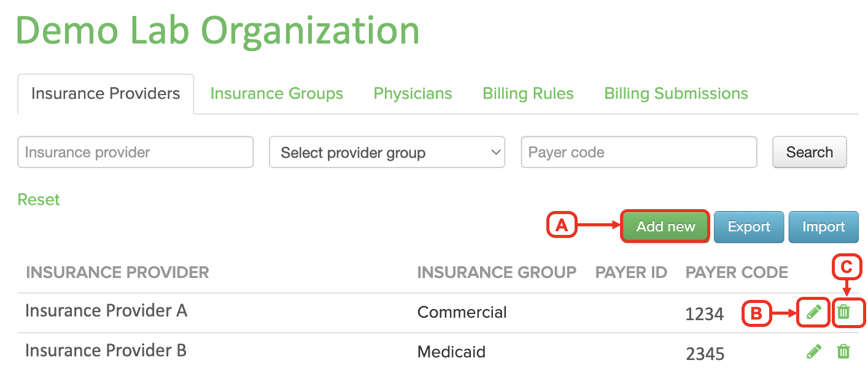
Task: Select the Insurance Providers tab
Action: pyautogui.click(x=106, y=94)
